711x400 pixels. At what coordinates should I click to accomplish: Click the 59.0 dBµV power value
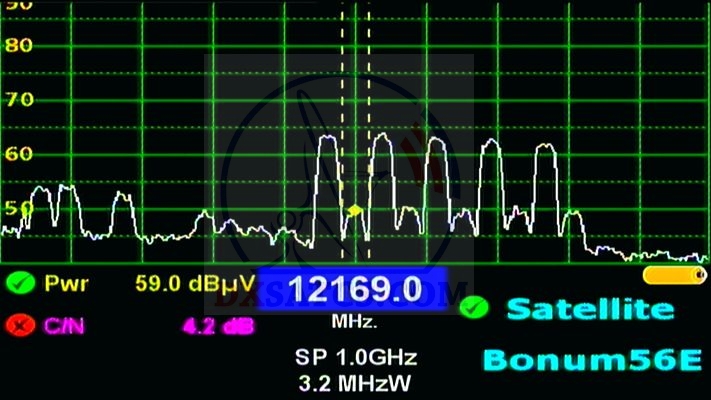[x=195, y=283]
